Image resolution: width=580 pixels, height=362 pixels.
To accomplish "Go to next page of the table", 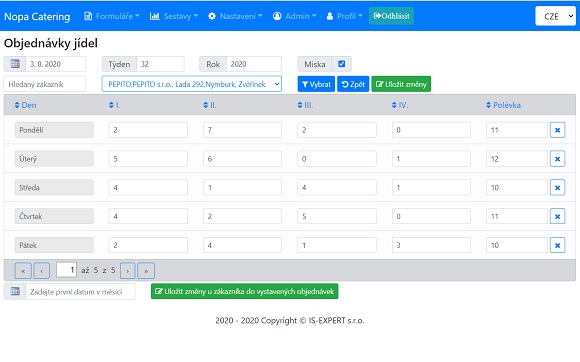I will (128, 271).
